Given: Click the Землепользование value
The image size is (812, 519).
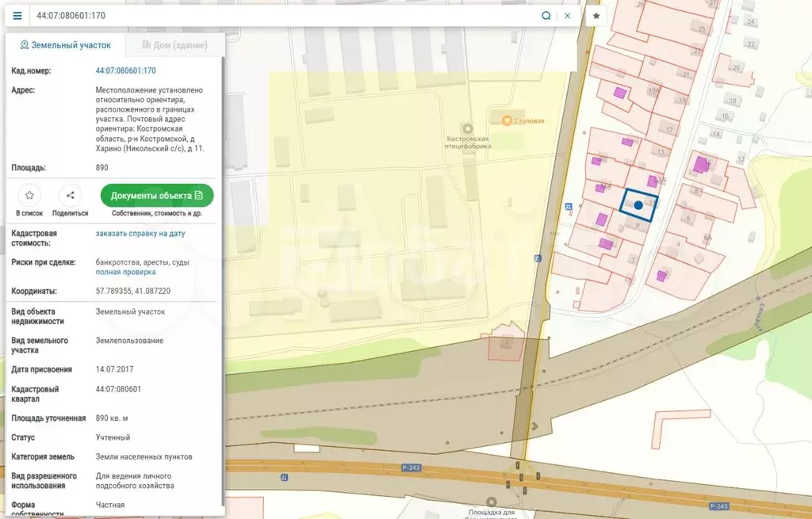Looking at the screenshot, I should pyautogui.click(x=129, y=341).
